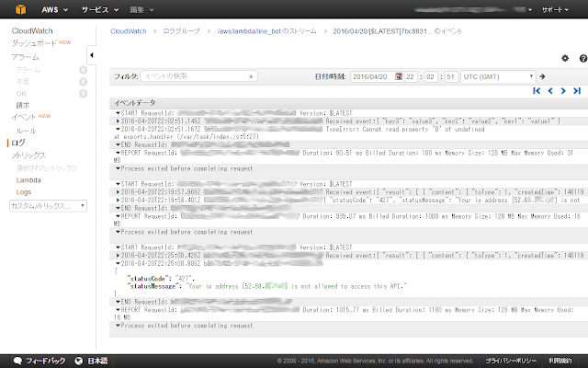
Task: Open ダッシュボード in sidebar
Action: 34,43
